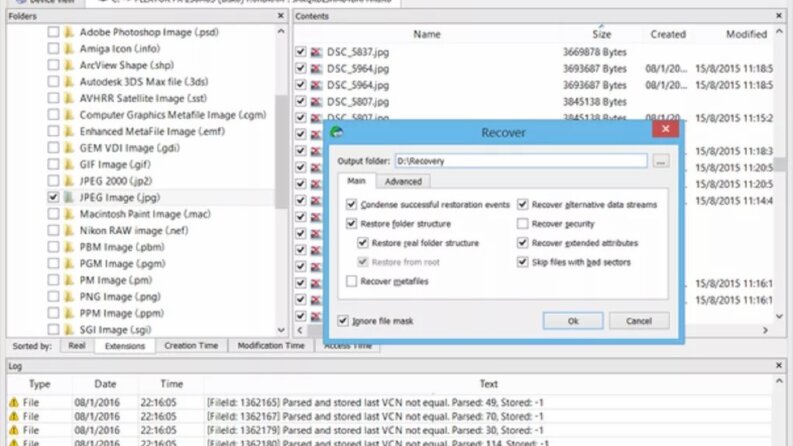The height and width of the screenshot is (446, 793).
Task: Click the folder icon beside JPEG Image (.jpg)
Action: 69,197
